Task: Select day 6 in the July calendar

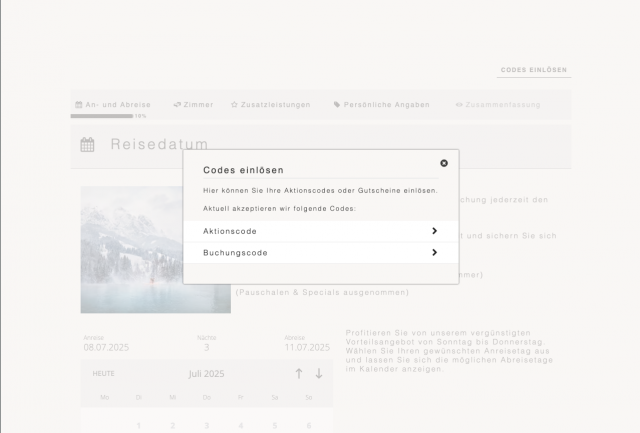Action: 309,426
